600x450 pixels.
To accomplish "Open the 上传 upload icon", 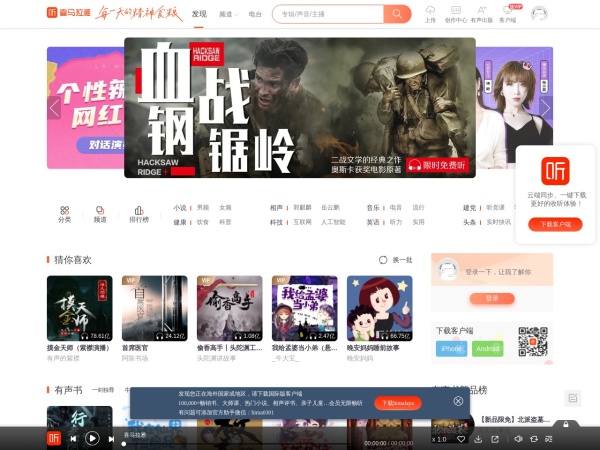I will tap(430, 11).
